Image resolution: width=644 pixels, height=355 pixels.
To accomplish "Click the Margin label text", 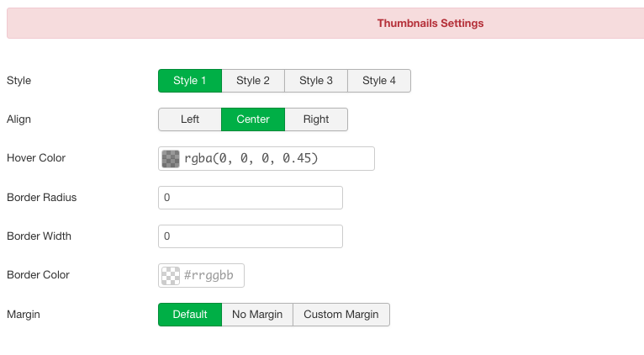I will tap(24, 315).
